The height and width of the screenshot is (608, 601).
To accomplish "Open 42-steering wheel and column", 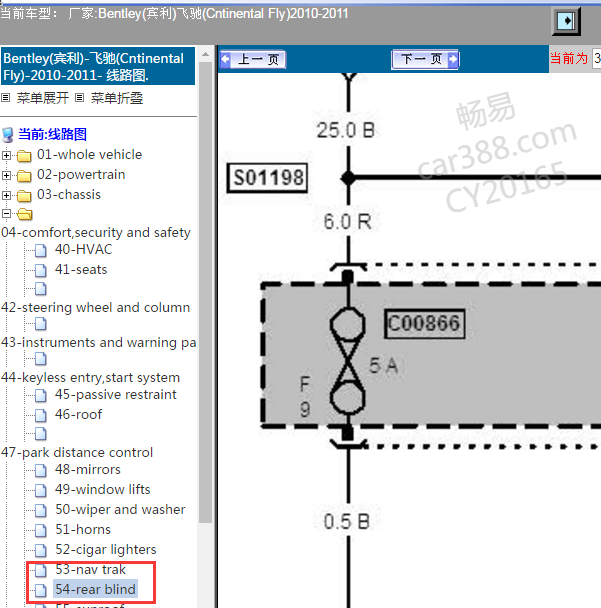I will point(95,307).
